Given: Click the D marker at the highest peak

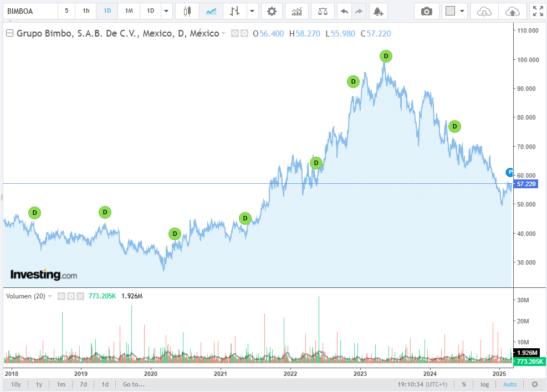Looking at the screenshot, I should [x=386, y=56].
